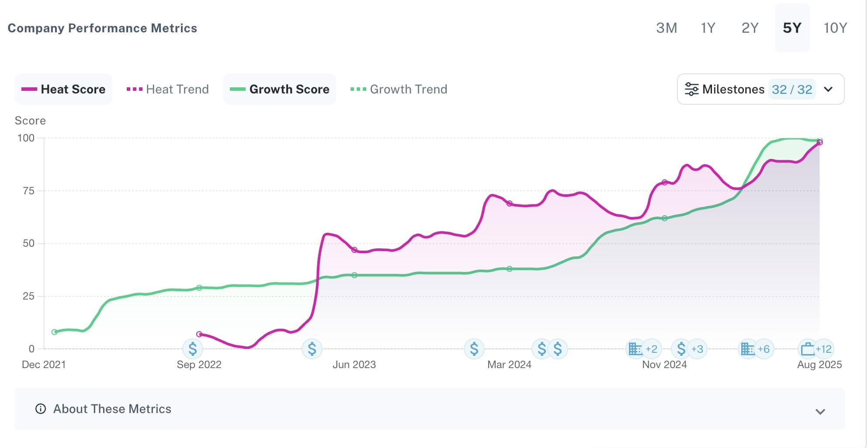Enable the Growth Trend line

pos(399,89)
